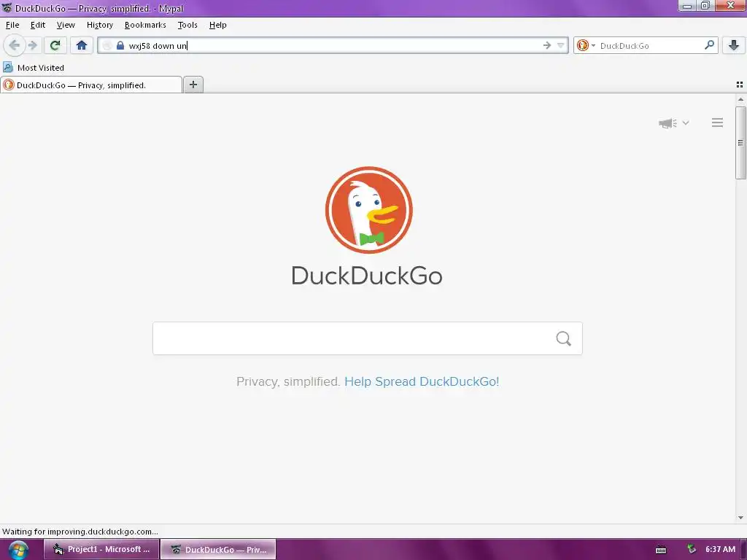This screenshot has height=560, width=747.
Task: Click the browser forward arrow button
Action: [33, 45]
